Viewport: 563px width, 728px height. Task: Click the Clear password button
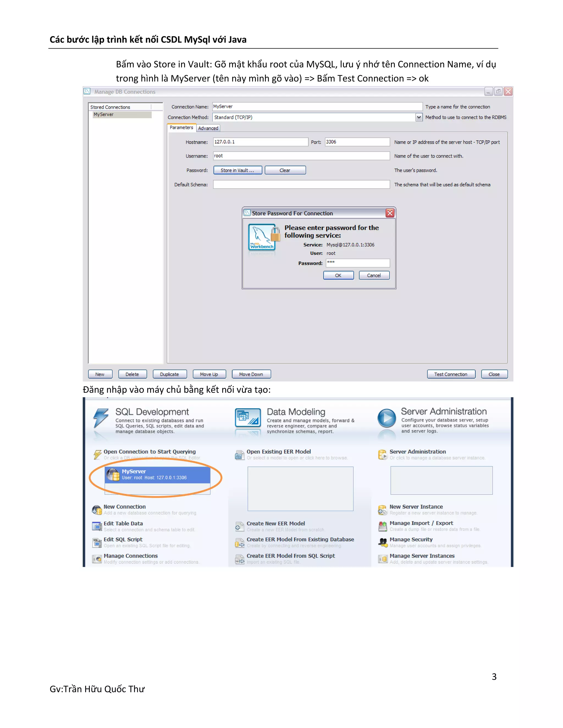(285, 170)
